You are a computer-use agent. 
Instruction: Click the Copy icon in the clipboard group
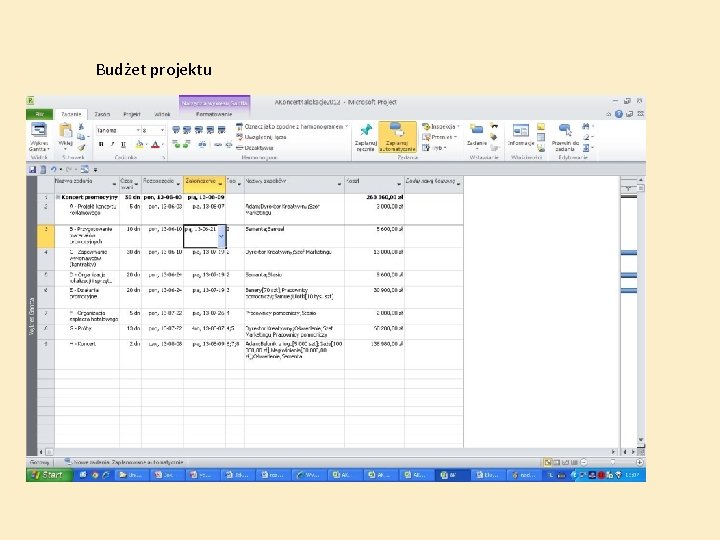[x=81, y=137]
